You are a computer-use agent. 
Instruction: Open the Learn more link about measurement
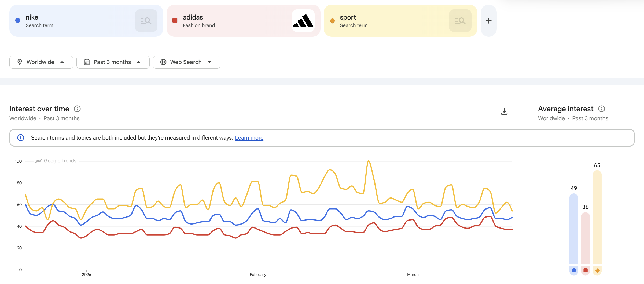click(x=249, y=137)
